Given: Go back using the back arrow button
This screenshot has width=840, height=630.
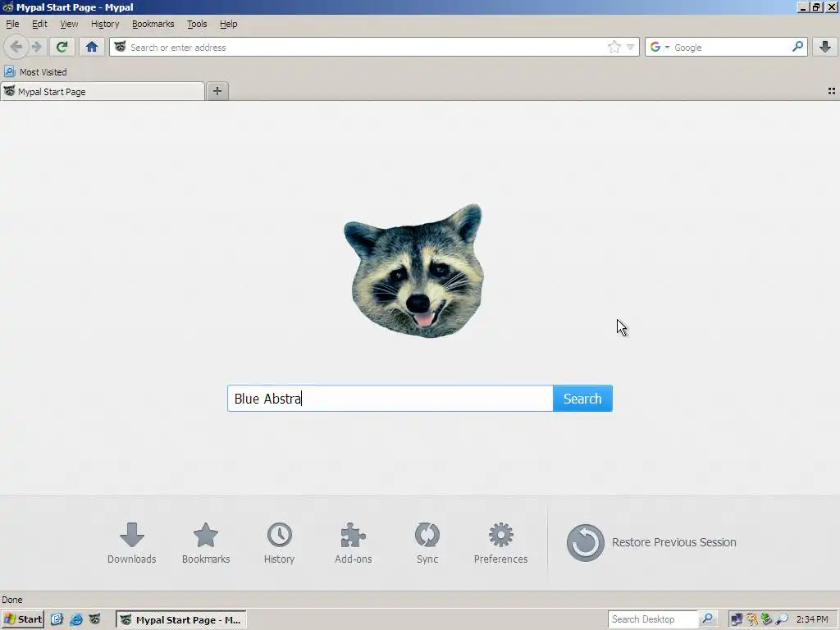Looking at the screenshot, I should click(16, 47).
